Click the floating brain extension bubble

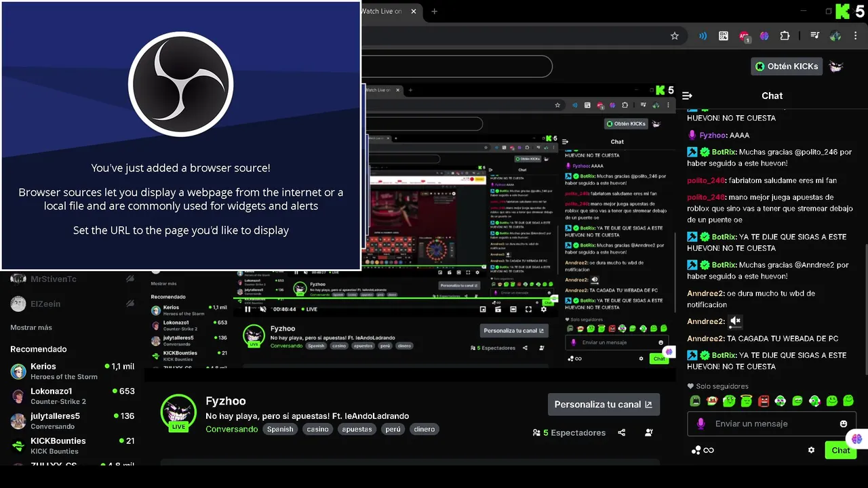(857, 439)
